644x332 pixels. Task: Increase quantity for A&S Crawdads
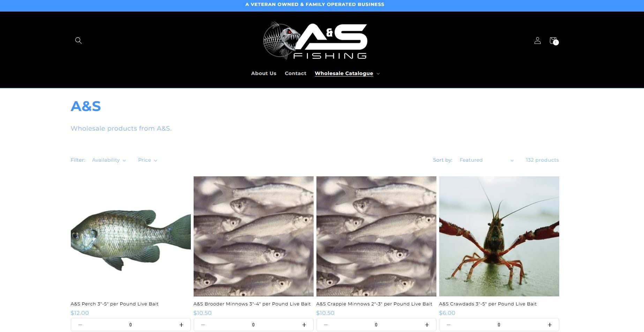(x=549, y=325)
